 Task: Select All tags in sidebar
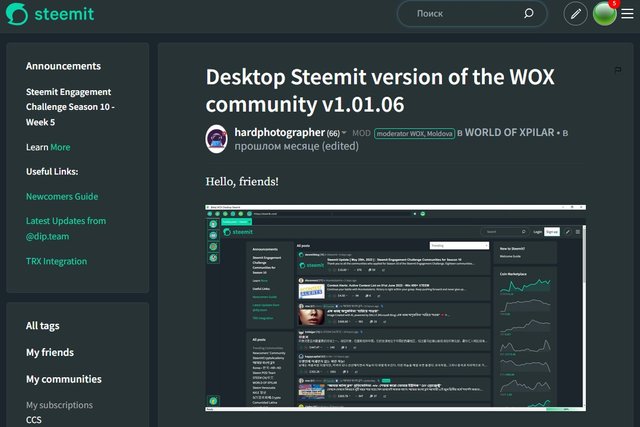point(42,326)
